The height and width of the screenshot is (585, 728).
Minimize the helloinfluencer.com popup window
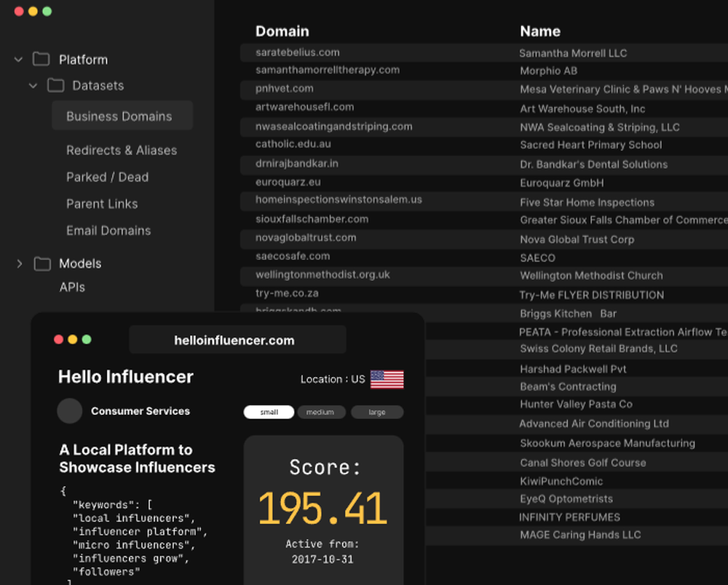pyautogui.click(x=72, y=339)
